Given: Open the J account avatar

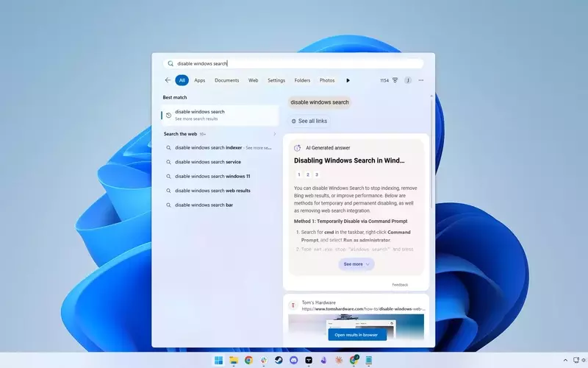Looking at the screenshot, I should (408, 80).
